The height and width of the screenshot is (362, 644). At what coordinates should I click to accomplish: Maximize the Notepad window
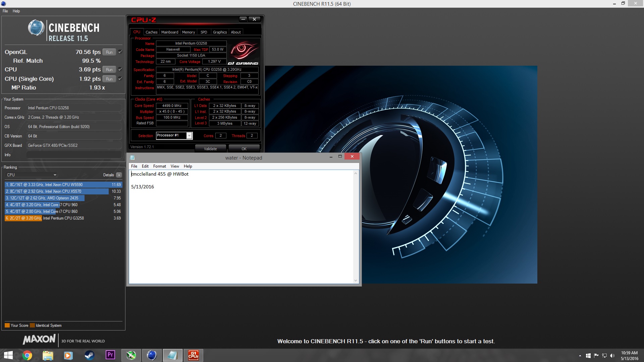(340, 157)
